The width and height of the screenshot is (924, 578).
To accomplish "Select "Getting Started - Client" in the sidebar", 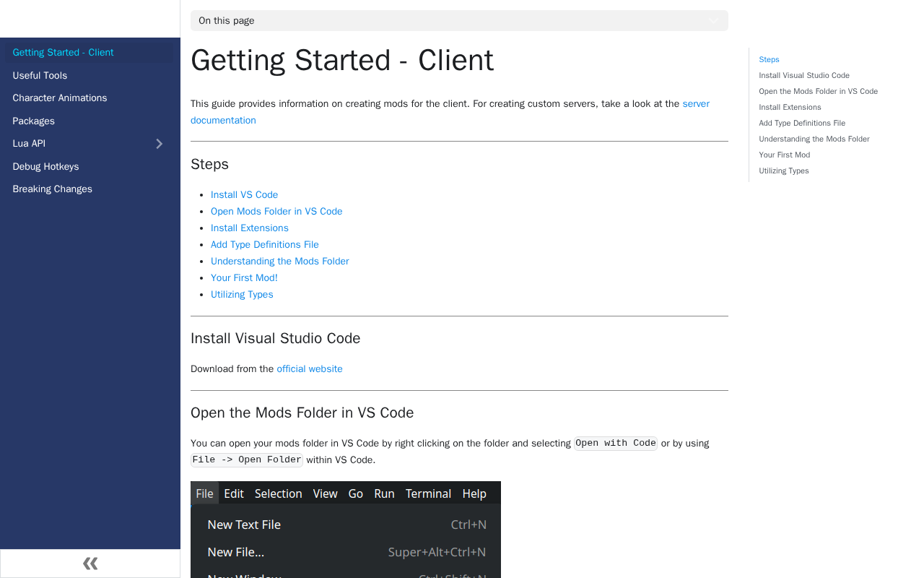I will [64, 53].
